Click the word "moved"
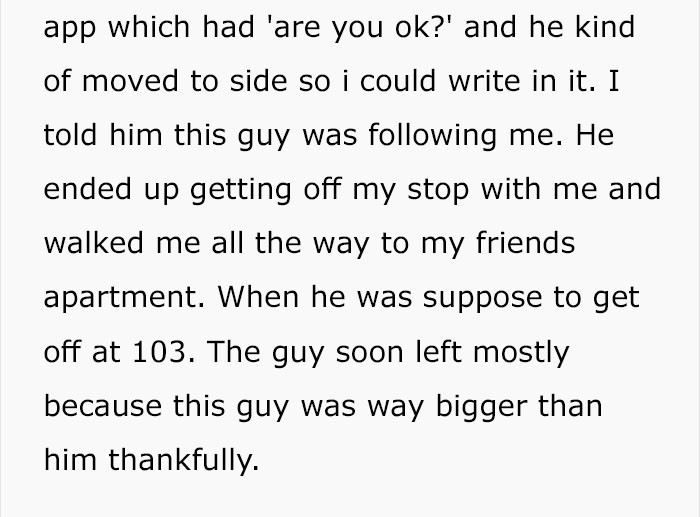The image size is (700, 517). pos(133,82)
